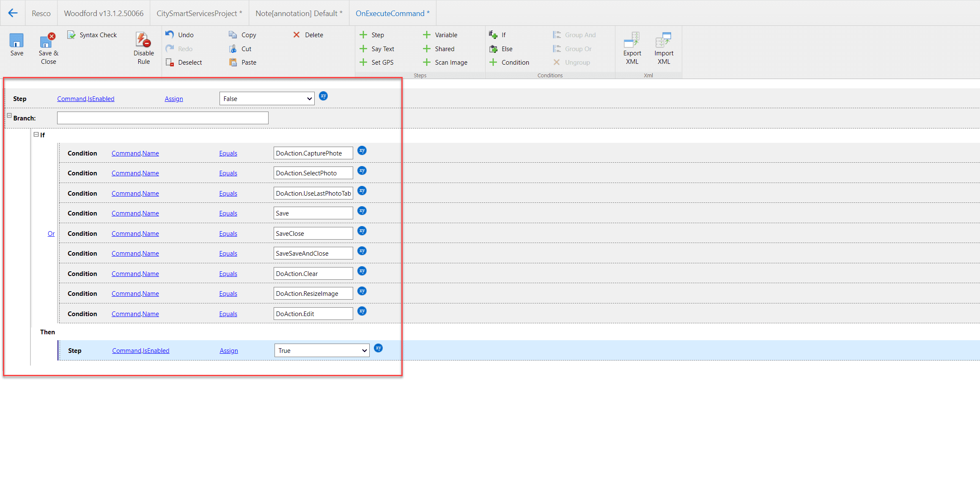Run Syntax Check
The height and width of the screenshot is (486, 980).
92,35
